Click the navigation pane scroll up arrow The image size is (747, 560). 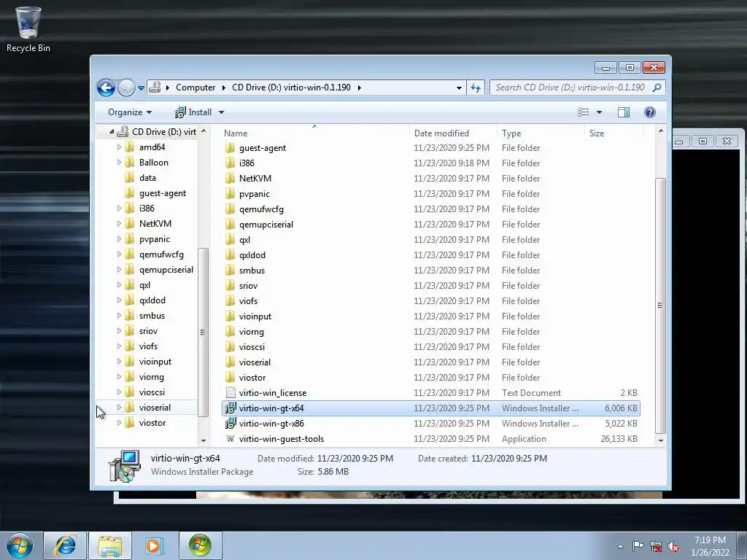204,131
